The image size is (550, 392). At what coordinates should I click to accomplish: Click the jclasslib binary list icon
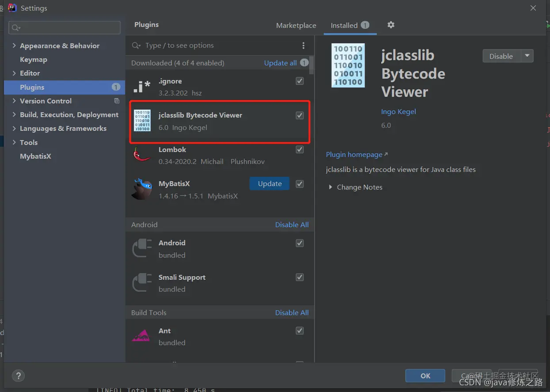[142, 121]
